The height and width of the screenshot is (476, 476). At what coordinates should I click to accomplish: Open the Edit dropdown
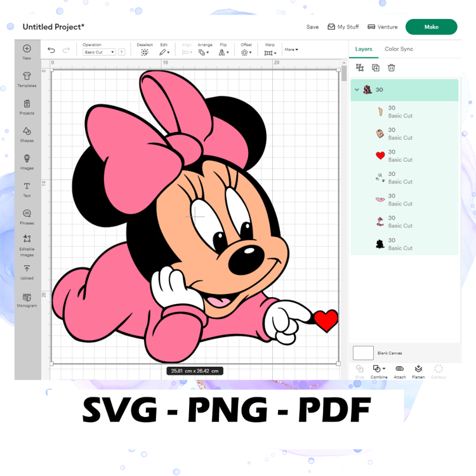[164, 53]
